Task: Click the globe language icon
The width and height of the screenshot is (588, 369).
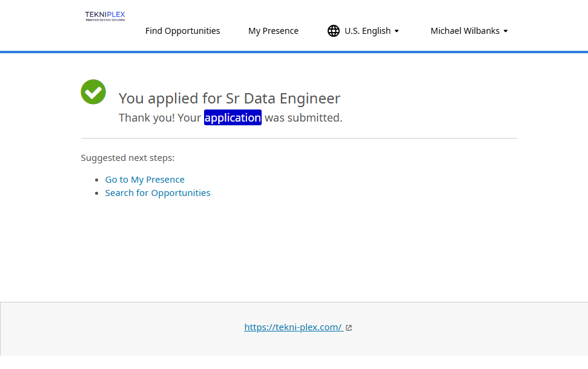Action: (x=334, y=31)
